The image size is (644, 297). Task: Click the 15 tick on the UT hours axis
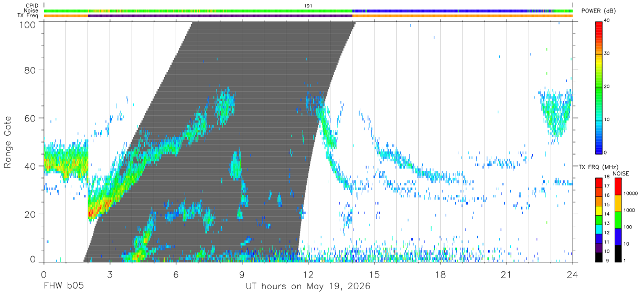pyautogui.click(x=374, y=274)
